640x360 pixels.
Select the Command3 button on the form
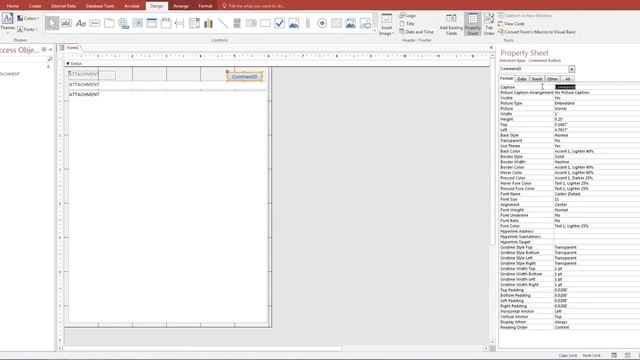pos(244,76)
